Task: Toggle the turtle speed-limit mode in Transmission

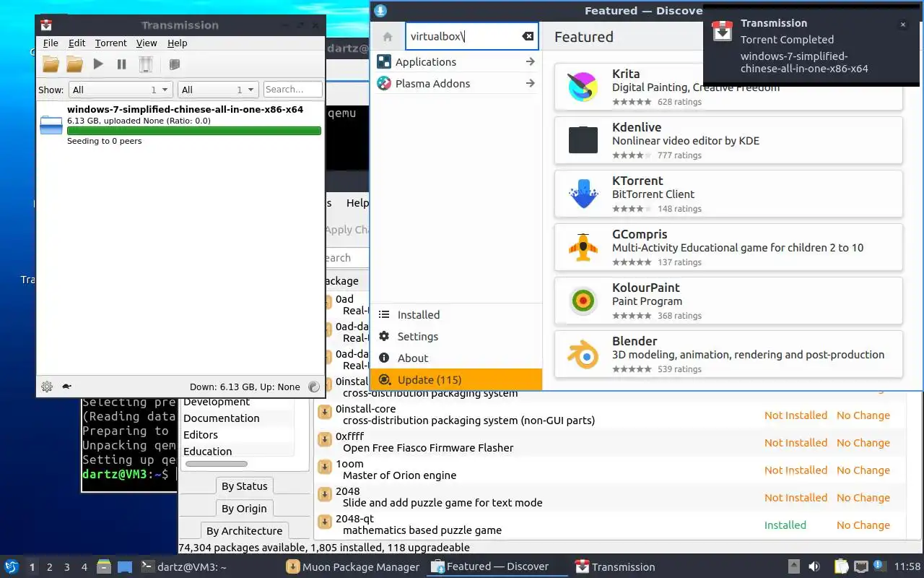Action: coord(66,387)
